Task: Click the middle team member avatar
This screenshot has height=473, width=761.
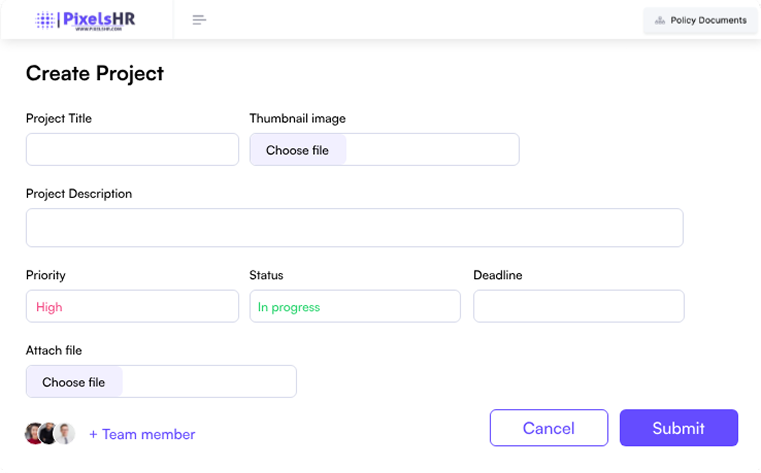Action: click(x=48, y=433)
